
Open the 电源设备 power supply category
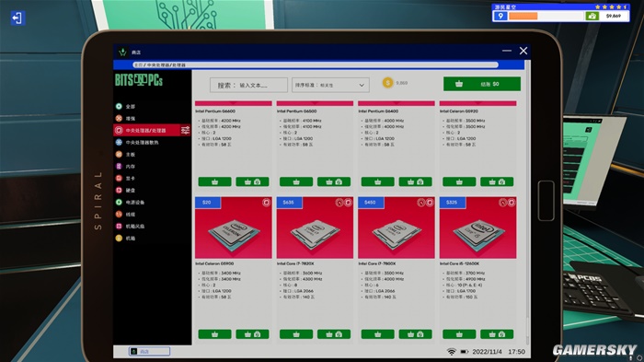point(131,202)
